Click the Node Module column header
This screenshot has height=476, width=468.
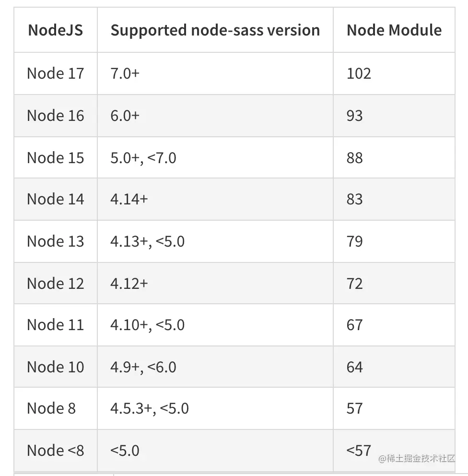point(394,30)
